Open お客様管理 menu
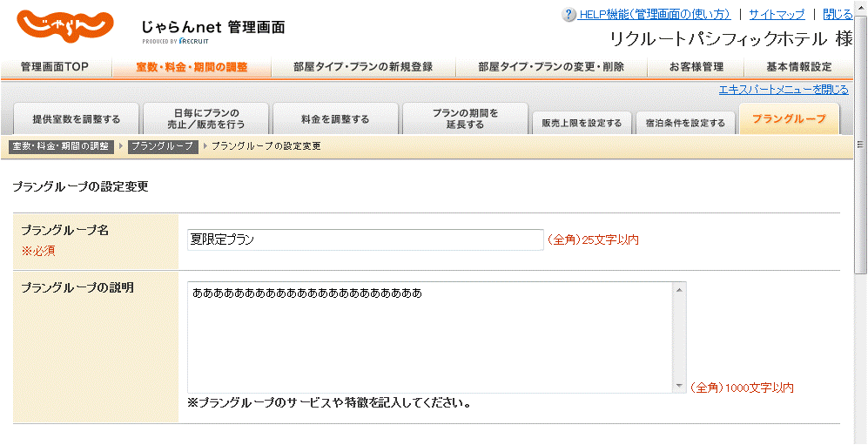The height and width of the screenshot is (445, 868). [x=696, y=67]
